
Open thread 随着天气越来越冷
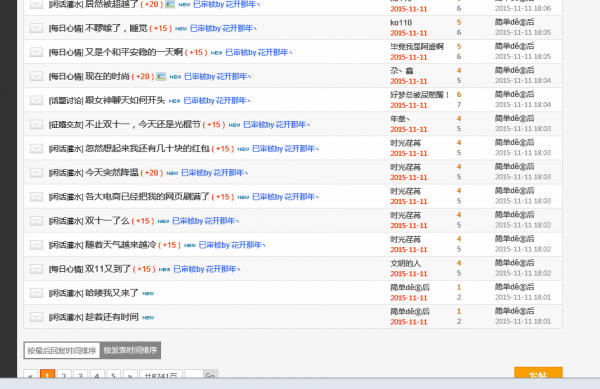(x=121, y=245)
